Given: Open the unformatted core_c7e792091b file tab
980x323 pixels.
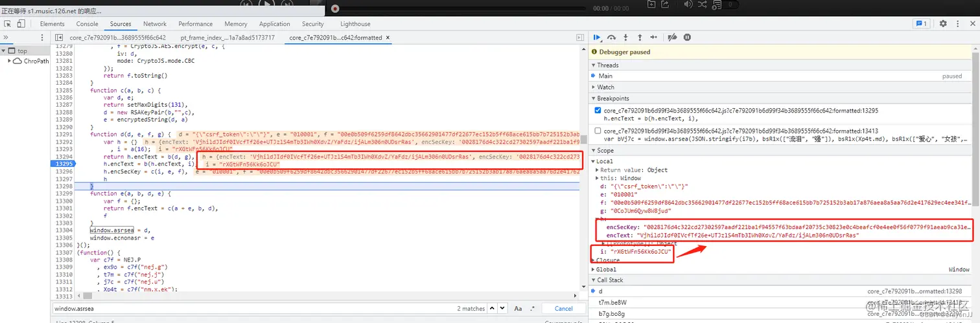Looking at the screenshot, I should pyautogui.click(x=117, y=38).
